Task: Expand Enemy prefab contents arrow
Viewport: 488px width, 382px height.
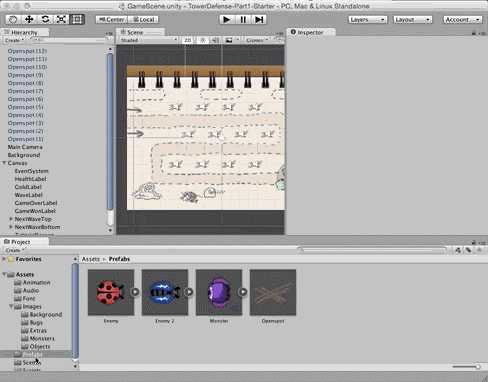Action: click(x=135, y=292)
